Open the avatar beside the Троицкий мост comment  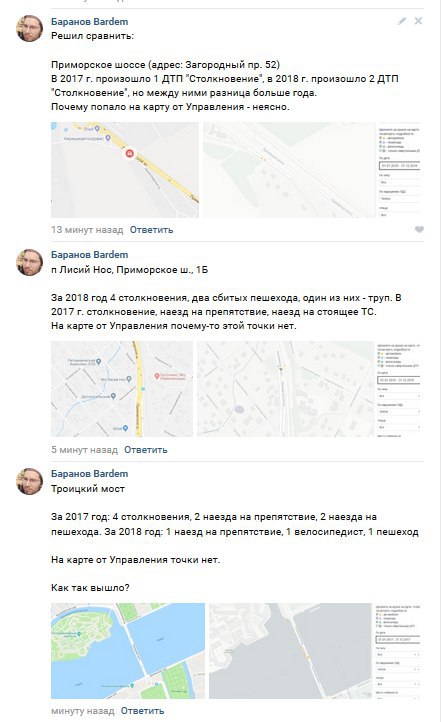click(x=30, y=482)
